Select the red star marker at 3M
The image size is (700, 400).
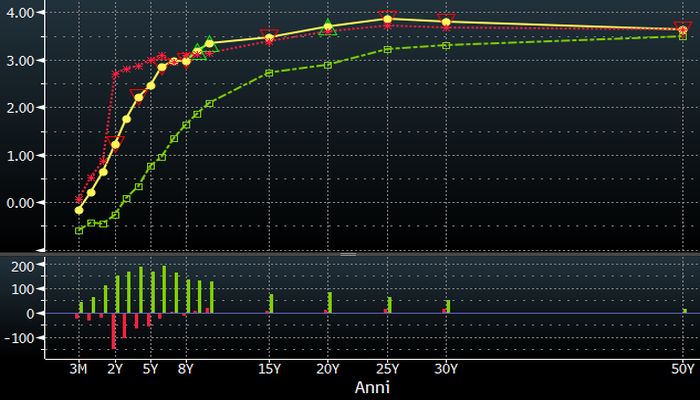pos(79,199)
